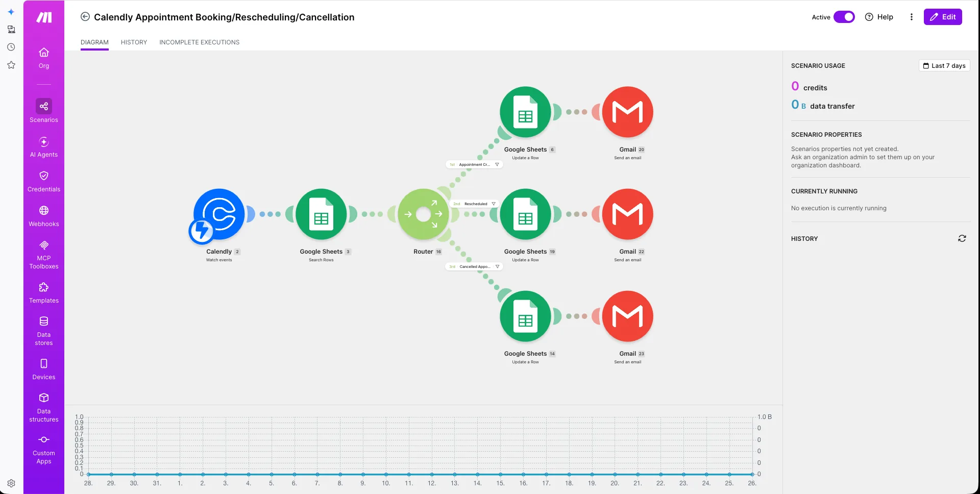Open Templates in sidebar

coord(44,293)
